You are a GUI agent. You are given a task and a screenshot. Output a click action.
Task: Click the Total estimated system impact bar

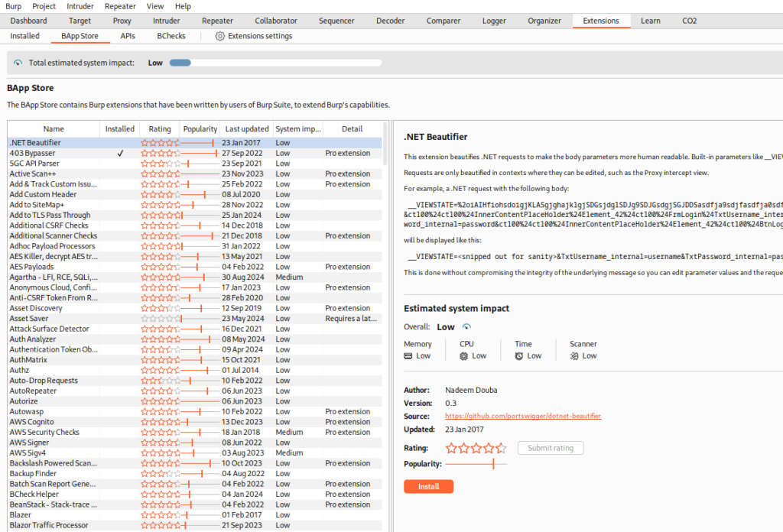[275, 63]
